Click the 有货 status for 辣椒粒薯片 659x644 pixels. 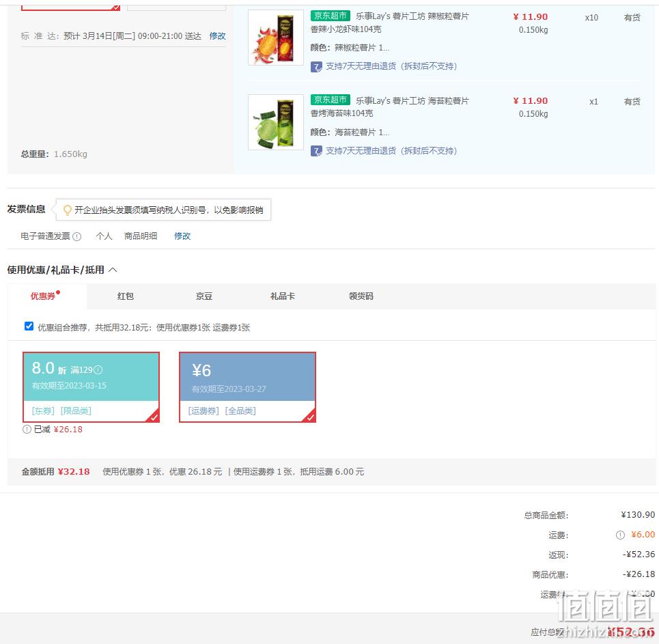(632, 18)
